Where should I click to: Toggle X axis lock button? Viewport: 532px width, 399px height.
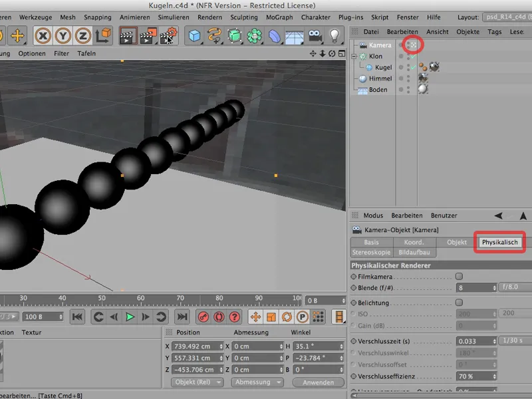pyautogui.click(x=43, y=36)
